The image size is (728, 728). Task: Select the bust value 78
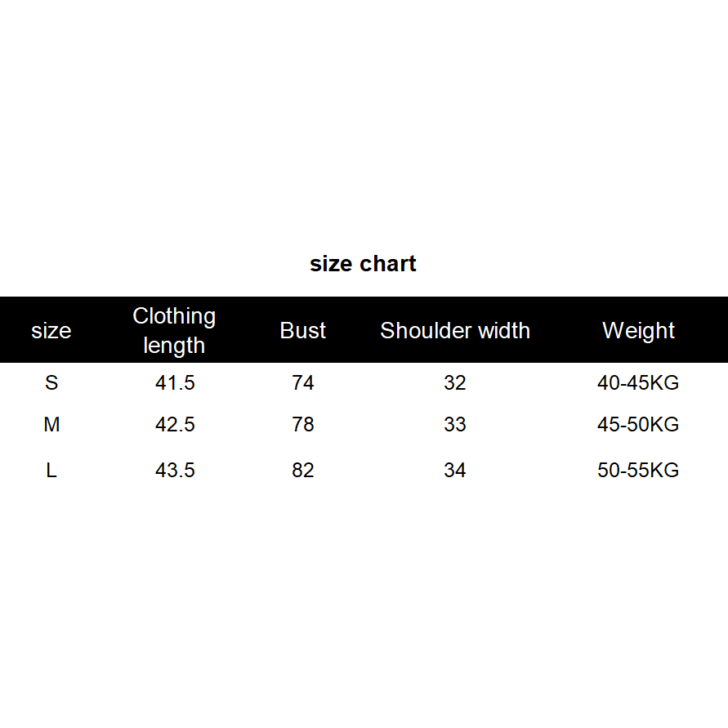coord(302,425)
